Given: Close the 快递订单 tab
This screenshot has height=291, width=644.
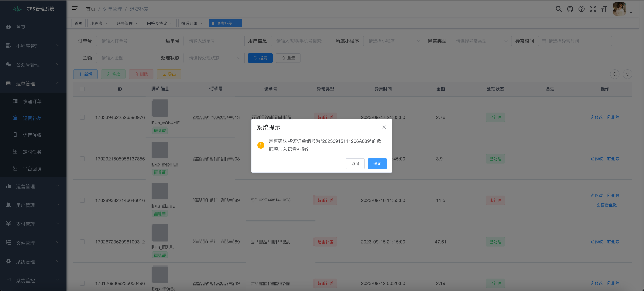Looking at the screenshot, I should [x=201, y=24].
